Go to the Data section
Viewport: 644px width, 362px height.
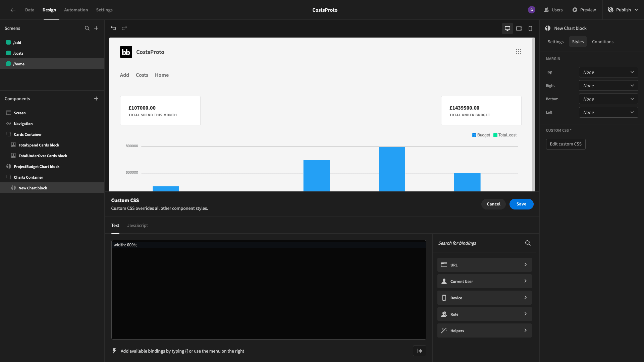pos(30,10)
